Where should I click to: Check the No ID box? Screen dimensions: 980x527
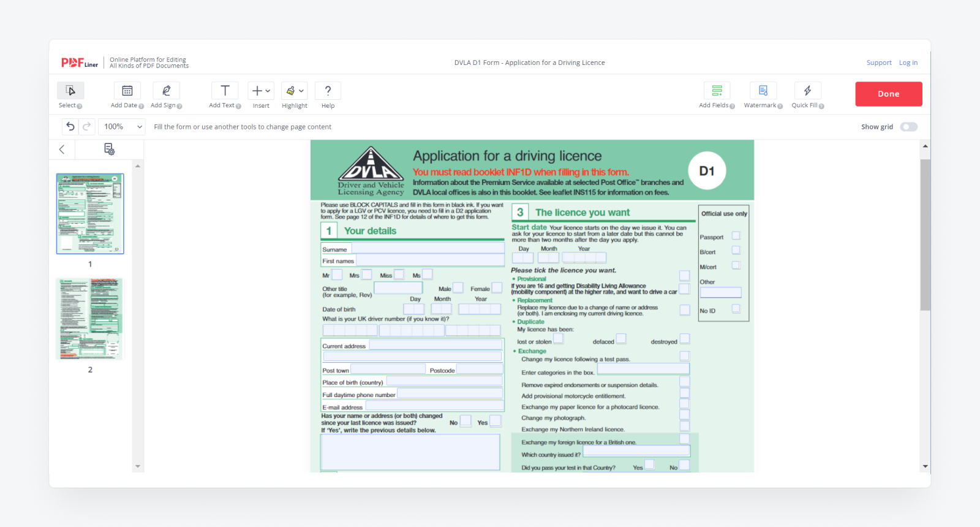[736, 309]
